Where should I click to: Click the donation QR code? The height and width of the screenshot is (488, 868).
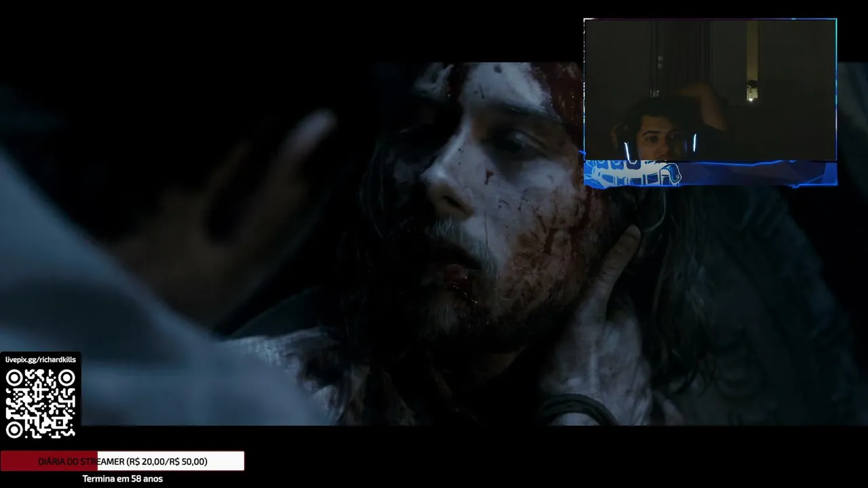coord(41,403)
